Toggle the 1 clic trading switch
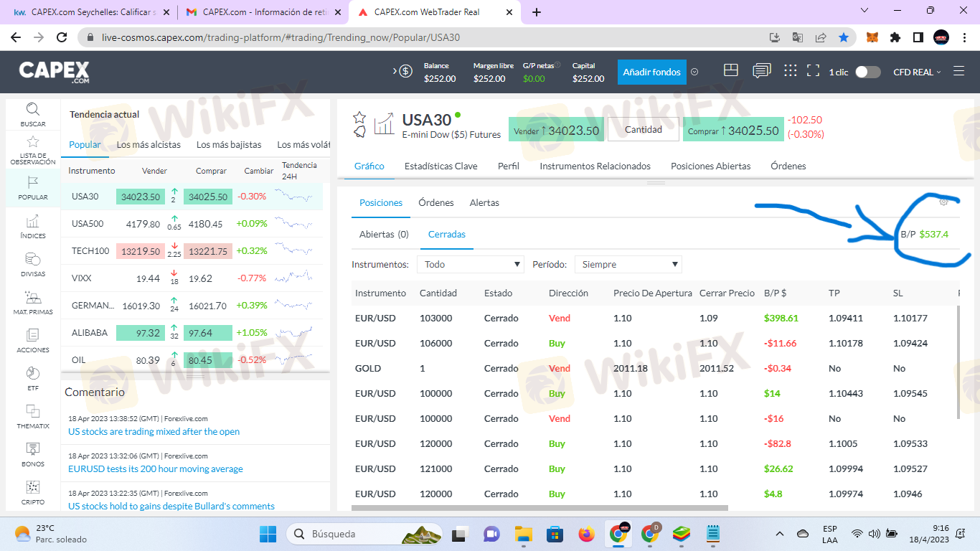The image size is (980, 551). pyautogui.click(x=867, y=72)
